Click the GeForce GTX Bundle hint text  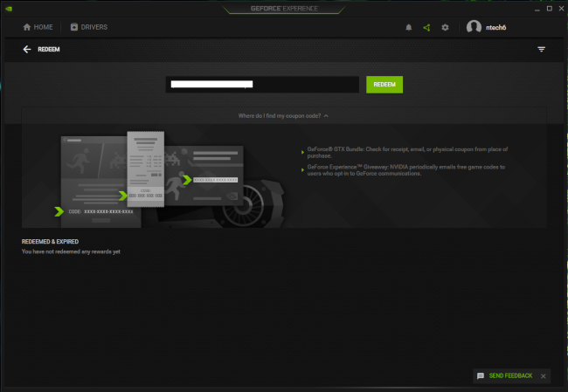(407, 153)
